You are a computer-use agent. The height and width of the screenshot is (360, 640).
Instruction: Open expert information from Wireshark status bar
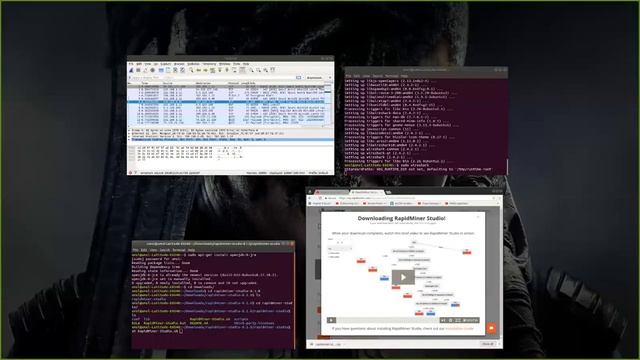click(x=130, y=173)
